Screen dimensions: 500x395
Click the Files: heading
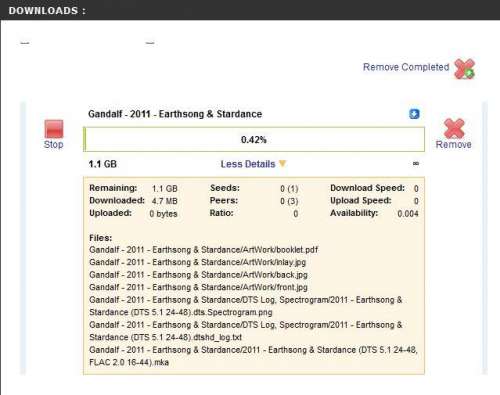pos(101,238)
